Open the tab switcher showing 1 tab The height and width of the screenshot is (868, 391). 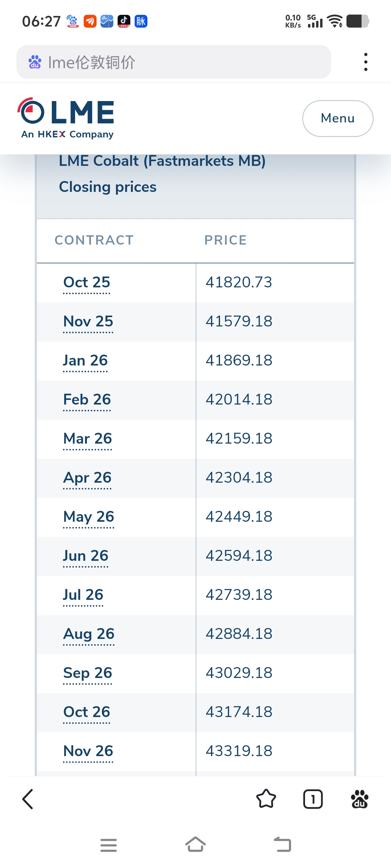(x=313, y=799)
